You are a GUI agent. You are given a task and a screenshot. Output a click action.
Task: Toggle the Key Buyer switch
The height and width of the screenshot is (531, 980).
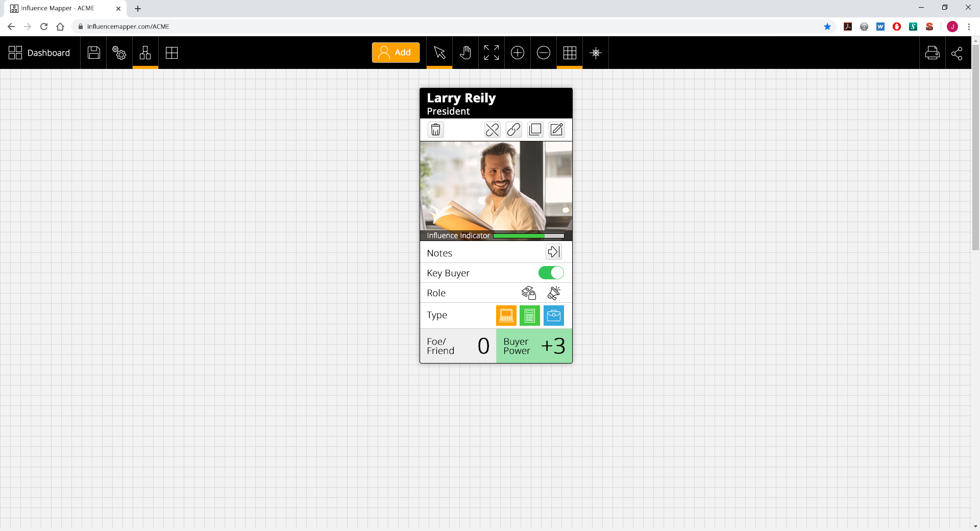point(551,273)
